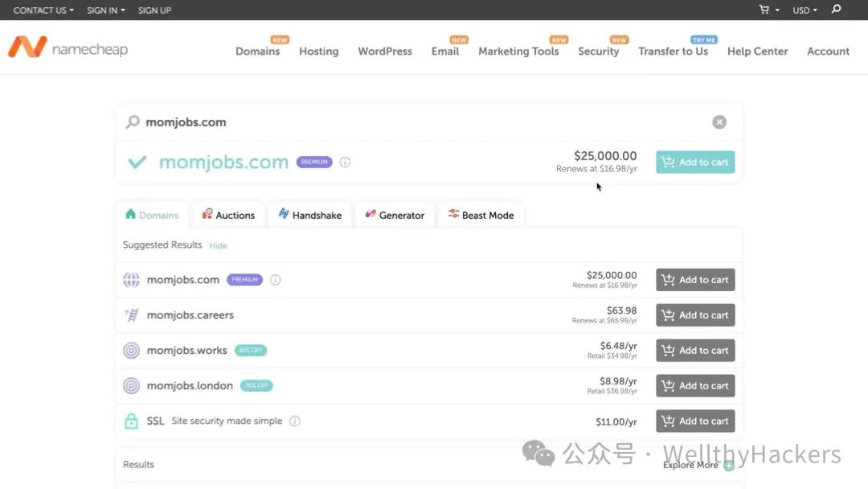
Task: Click the info icon next to SSL description
Action: point(294,421)
